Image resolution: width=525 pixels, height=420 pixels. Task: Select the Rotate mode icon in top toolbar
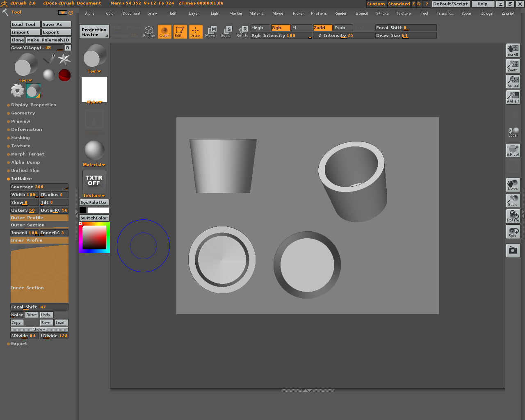242,32
